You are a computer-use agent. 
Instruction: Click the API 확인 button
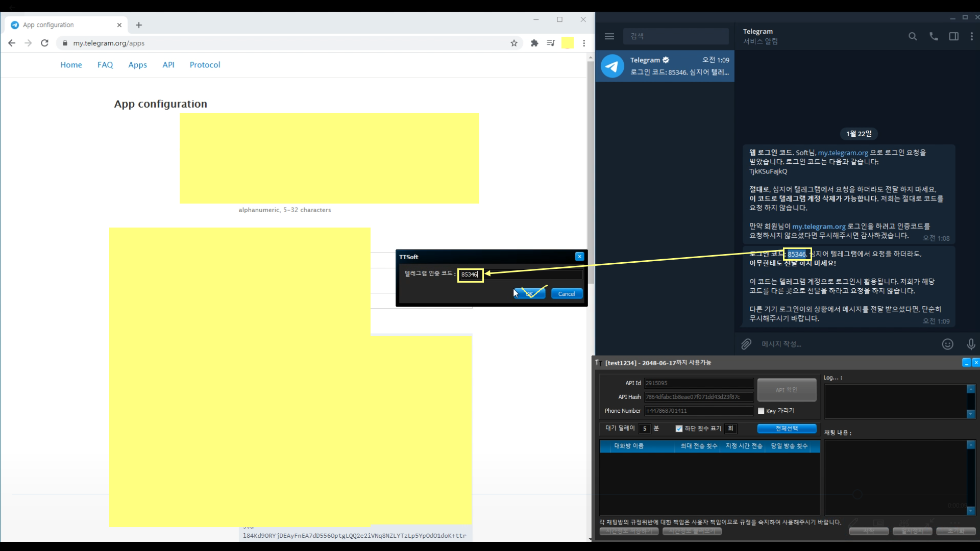click(x=787, y=390)
